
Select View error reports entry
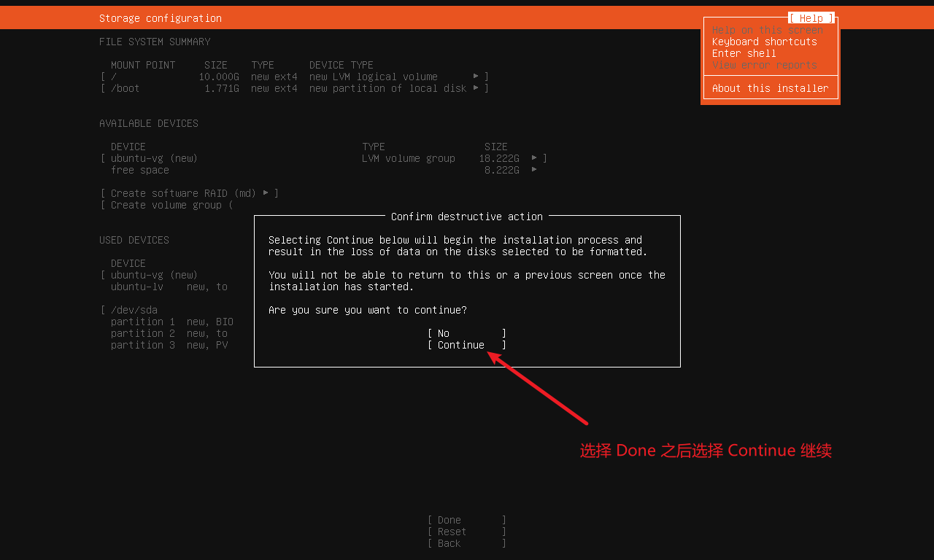(x=764, y=65)
